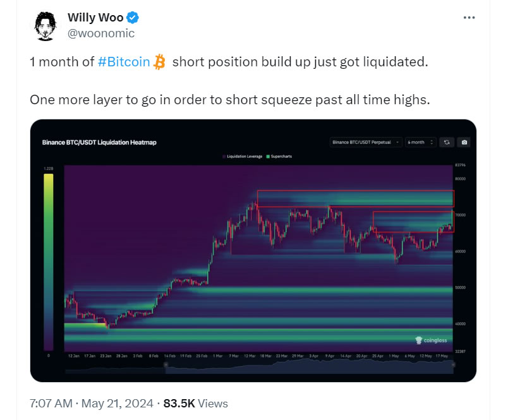Click the 83.5K Views count

pyautogui.click(x=196, y=404)
